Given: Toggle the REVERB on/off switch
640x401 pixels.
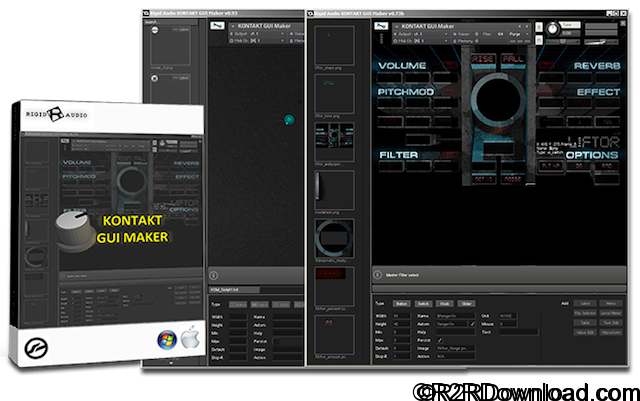Looking at the screenshot, I should (547, 66).
